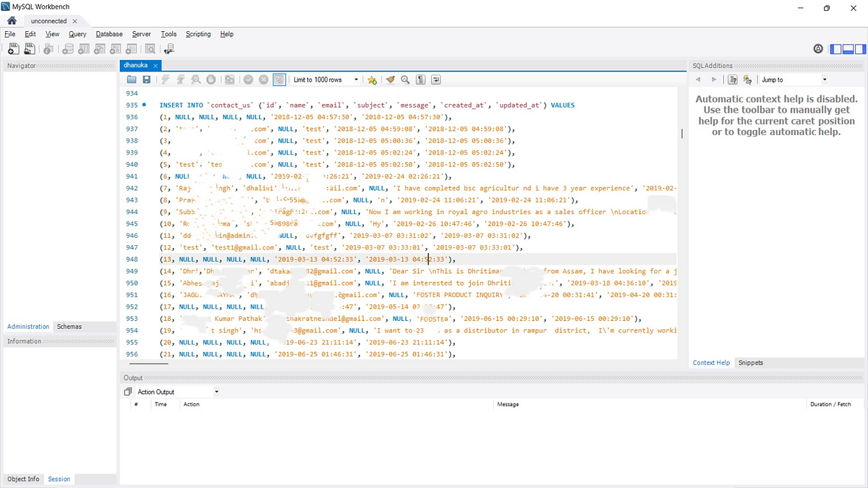868x488 pixels.
Task: Switch to the Snippets tab
Action: click(750, 363)
